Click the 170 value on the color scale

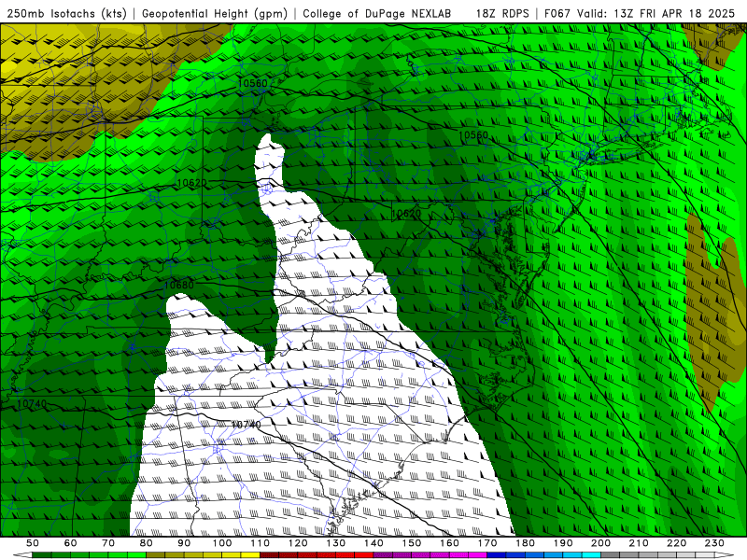pyautogui.click(x=487, y=543)
